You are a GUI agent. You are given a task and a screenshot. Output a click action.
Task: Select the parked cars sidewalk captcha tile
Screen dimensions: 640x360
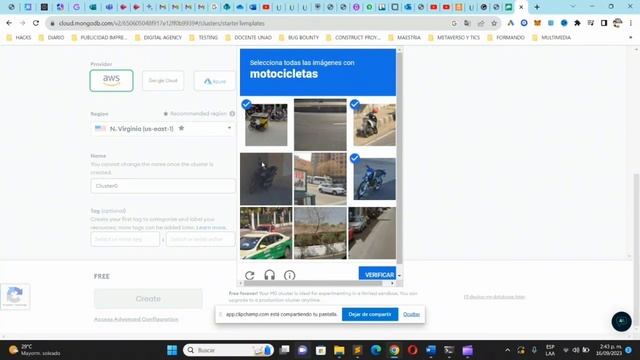pyautogui.click(x=372, y=233)
